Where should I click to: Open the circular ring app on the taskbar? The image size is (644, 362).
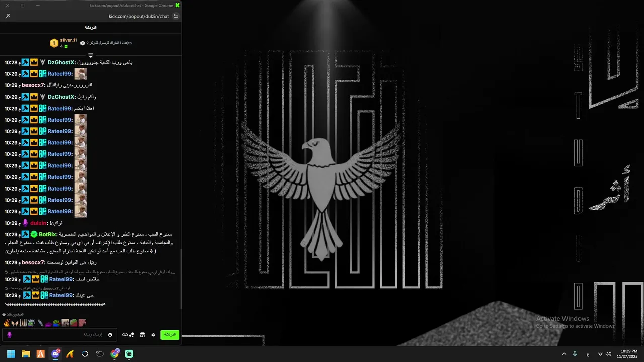(85, 354)
